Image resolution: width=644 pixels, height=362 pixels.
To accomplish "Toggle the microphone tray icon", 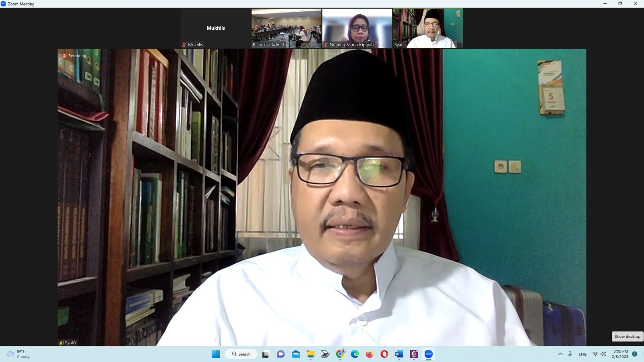I will pyautogui.click(x=570, y=354).
